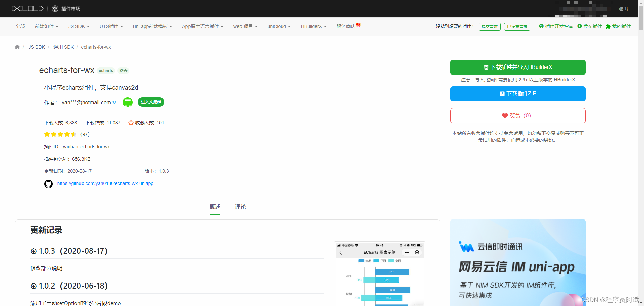
Task: Click the plugin ID yanhao-echarts-for-wx
Action: tap(86, 147)
